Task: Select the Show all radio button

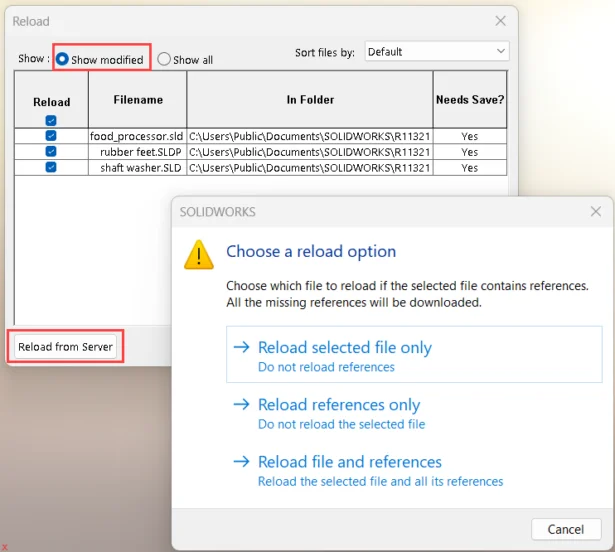Action: pyautogui.click(x=164, y=59)
